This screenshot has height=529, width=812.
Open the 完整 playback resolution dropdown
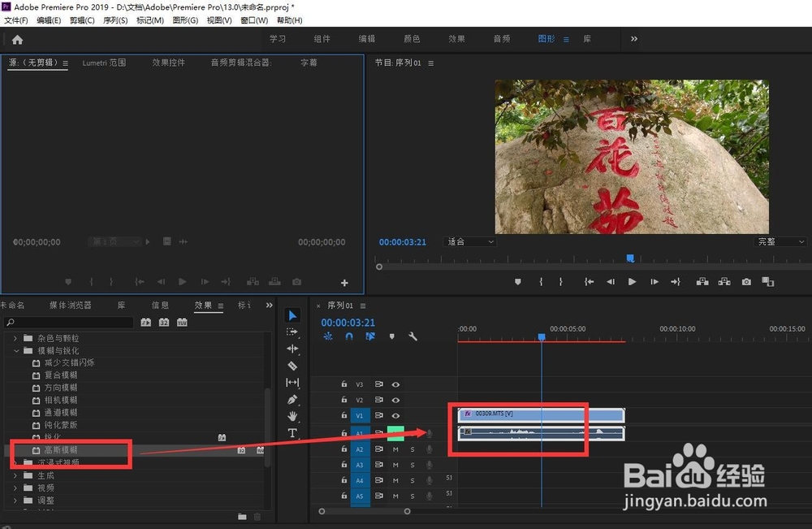(x=777, y=241)
